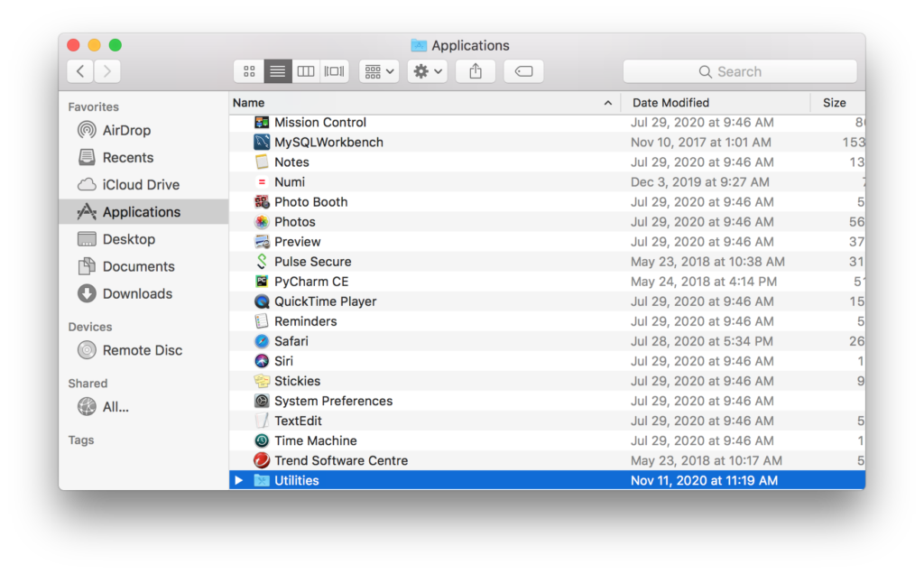Select the Reminders app icon
This screenshot has width=924, height=574.
[262, 321]
